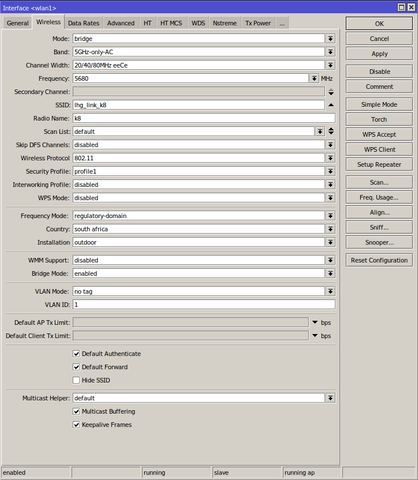Switch to the HT tab
Image resolution: width=418 pixels, height=480 pixels.
pyautogui.click(x=147, y=23)
